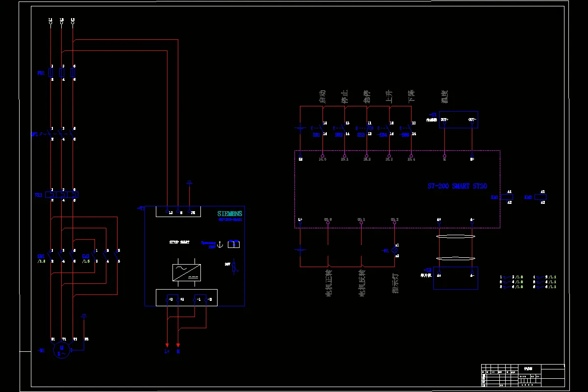
Task: Click the 电机反转 label
Action: click(362, 283)
